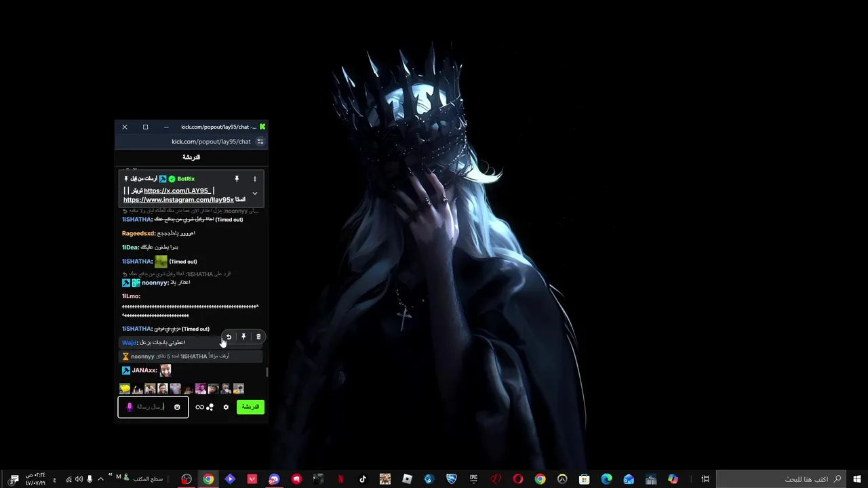Open Roblox from taskbar
Image resolution: width=868 pixels, height=488 pixels.
coord(407,479)
